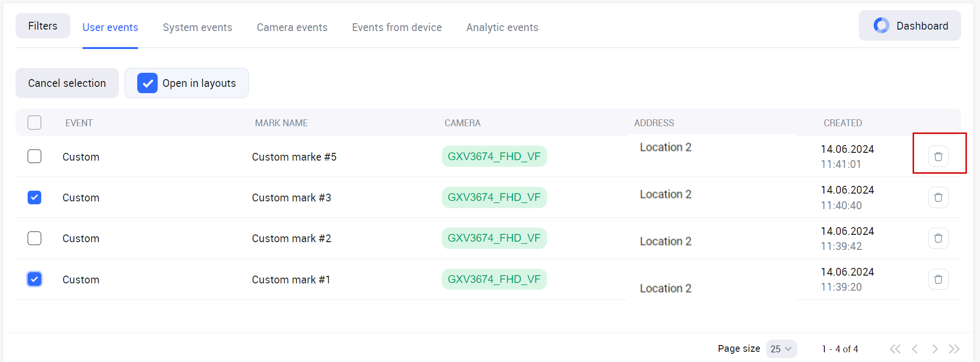The height and width of the screenshot is (362, 980).
Task: Click the Filters button
Action: (43, 26)
